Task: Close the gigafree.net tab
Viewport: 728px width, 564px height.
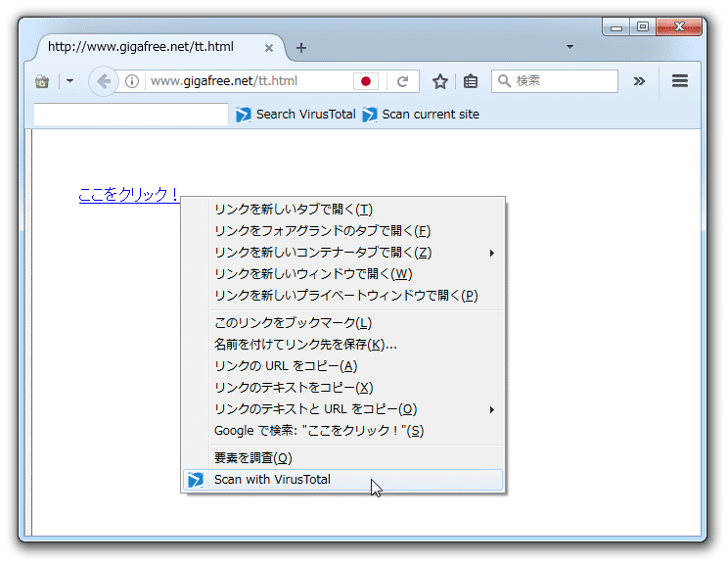Action: tap(268, 48)
